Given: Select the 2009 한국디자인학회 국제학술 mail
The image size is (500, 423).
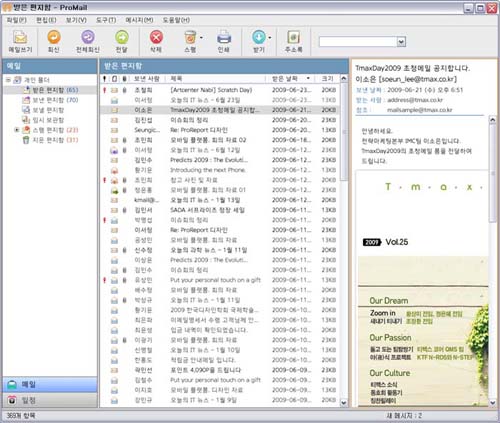Looking at the screenshot, I should tap(220, 310).
